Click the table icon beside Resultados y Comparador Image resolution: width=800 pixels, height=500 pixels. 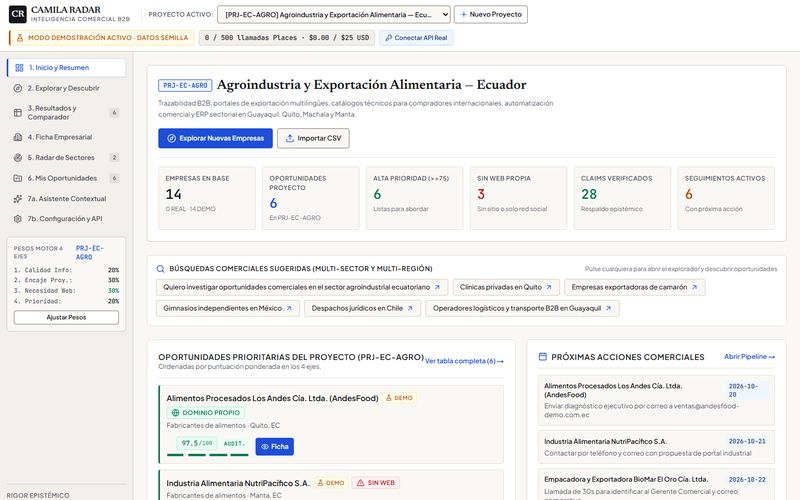18,113
